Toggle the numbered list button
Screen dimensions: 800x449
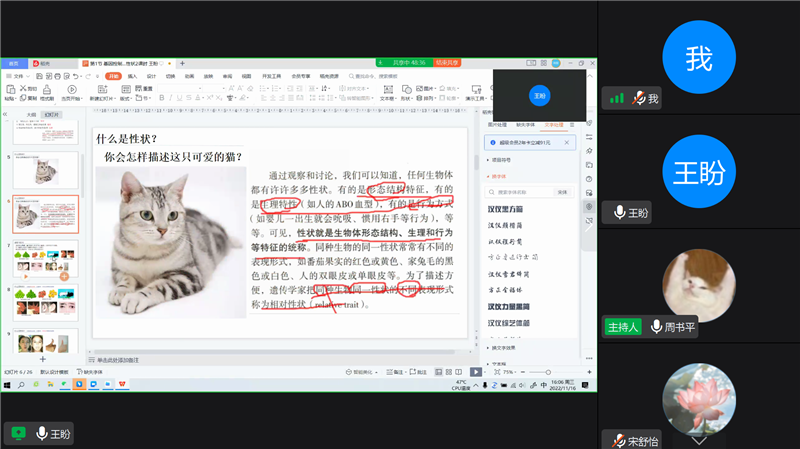(277, 88)
